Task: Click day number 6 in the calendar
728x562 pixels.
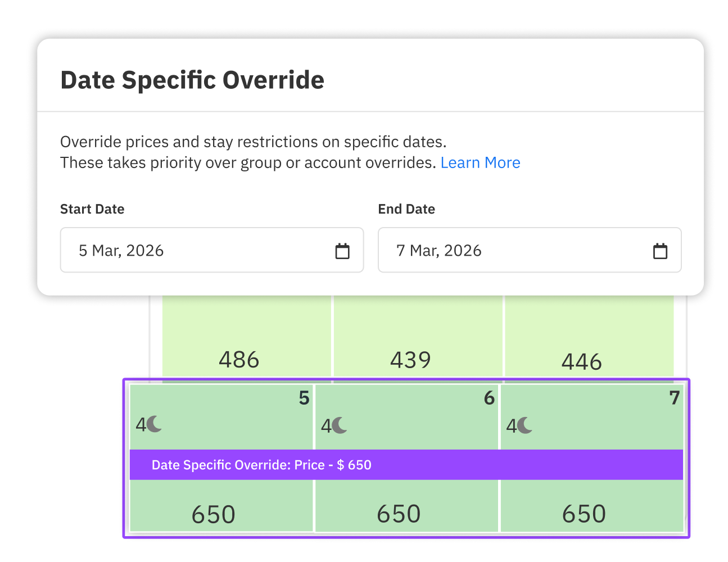Action: click(x=489, y=398)
